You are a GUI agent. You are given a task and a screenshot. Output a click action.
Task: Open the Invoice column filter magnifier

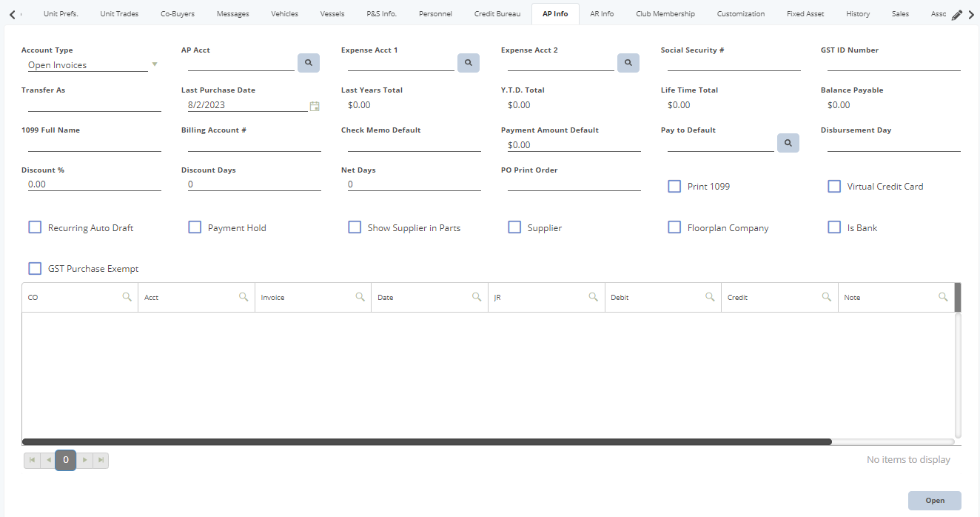click(360, 296)
